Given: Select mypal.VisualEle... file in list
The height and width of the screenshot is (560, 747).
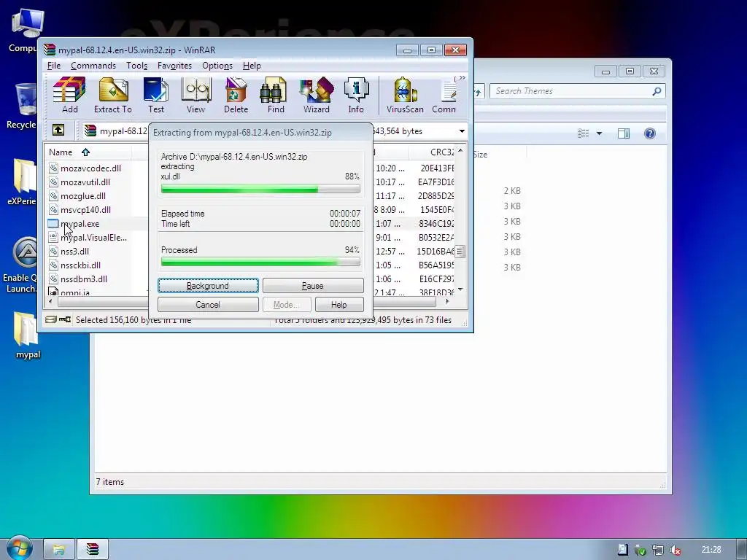Looking at the screenshot, I should (93, 237).
